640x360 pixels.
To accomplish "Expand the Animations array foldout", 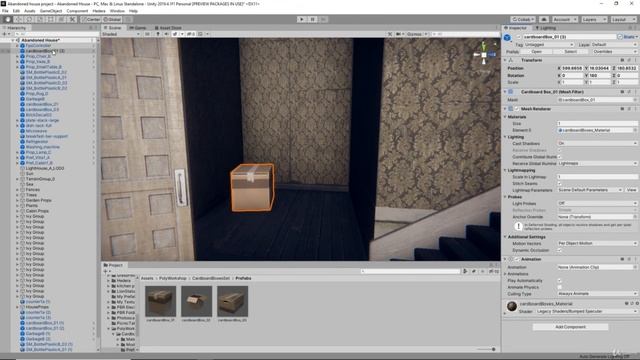I will click(x=505, y=274).
